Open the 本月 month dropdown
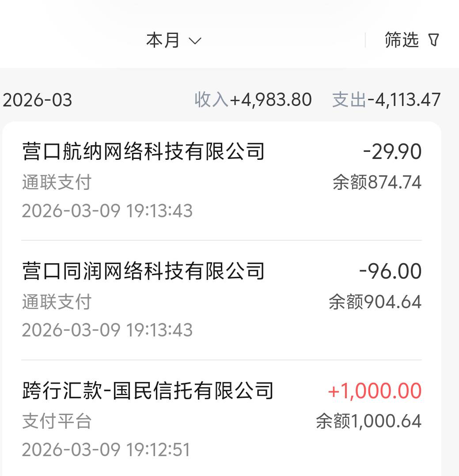The width and height of the screenshot is (459, 476). (x=163, y=41)
